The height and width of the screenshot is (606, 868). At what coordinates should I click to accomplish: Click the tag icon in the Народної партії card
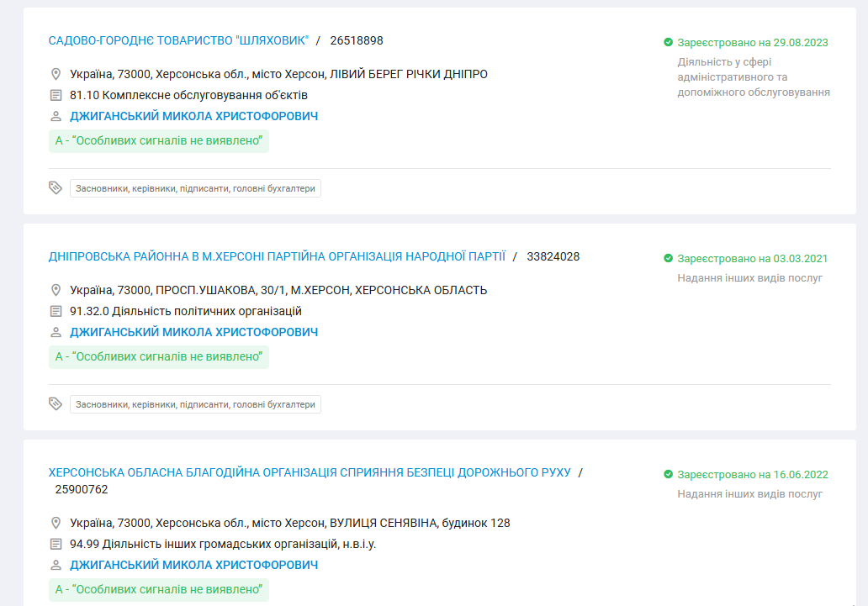click(56, 404)
